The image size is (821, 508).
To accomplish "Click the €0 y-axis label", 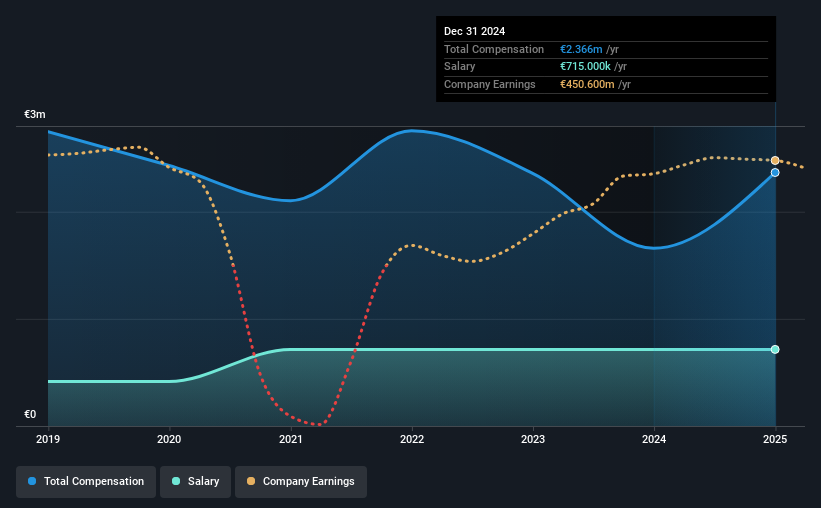I will click(x=30, y=414).
